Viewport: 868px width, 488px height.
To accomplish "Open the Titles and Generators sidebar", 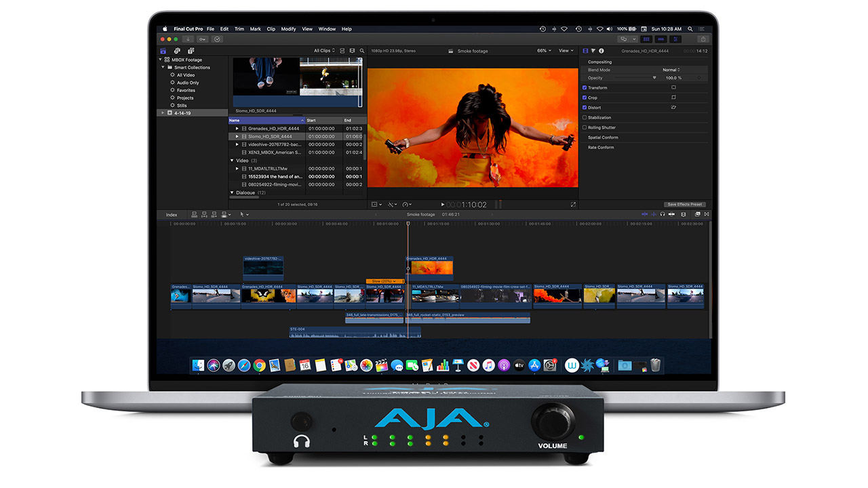I will 191,51.
